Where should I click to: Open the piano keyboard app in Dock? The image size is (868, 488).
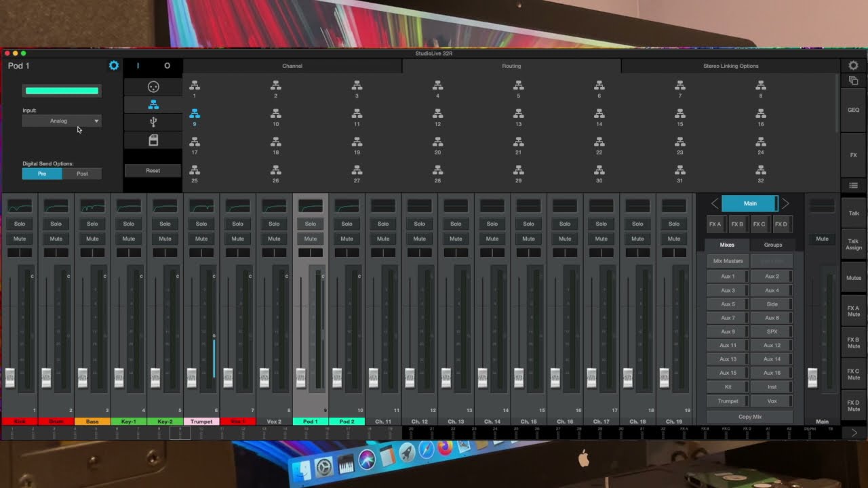click(x=346, y=464)
